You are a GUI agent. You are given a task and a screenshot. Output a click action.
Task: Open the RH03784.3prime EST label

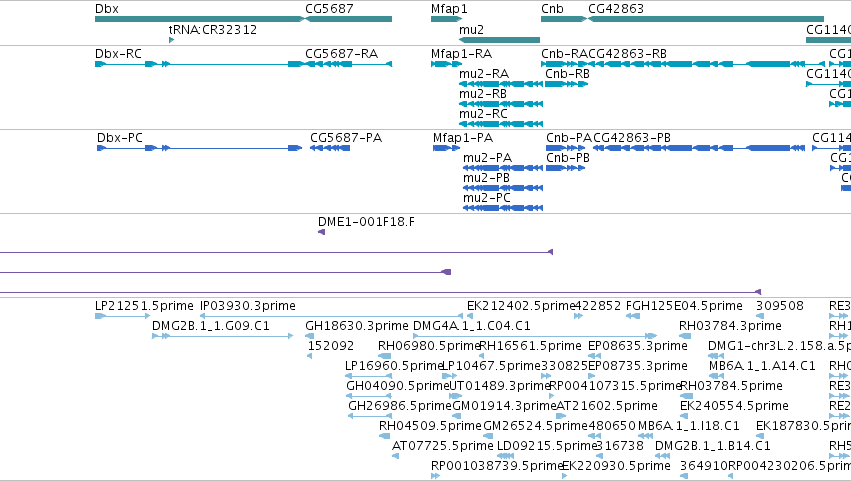[731, 326]
